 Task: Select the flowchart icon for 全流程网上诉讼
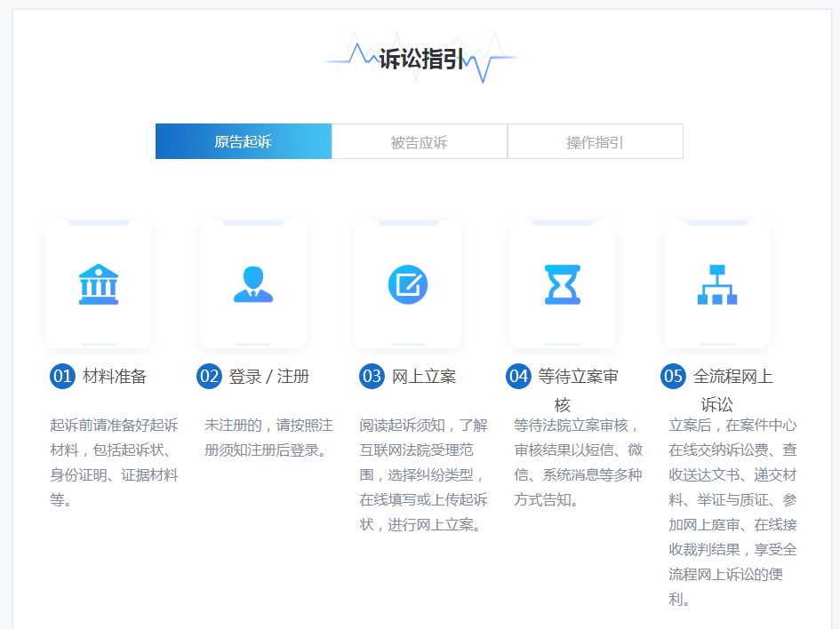[716, 283]
